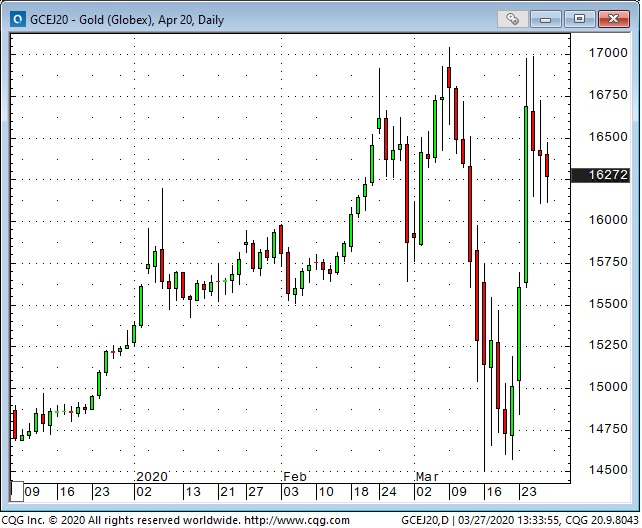Click the 15000 price axis label
This screenshot has width=642, height=528.
pyautogui.click(x=608, y=387)
